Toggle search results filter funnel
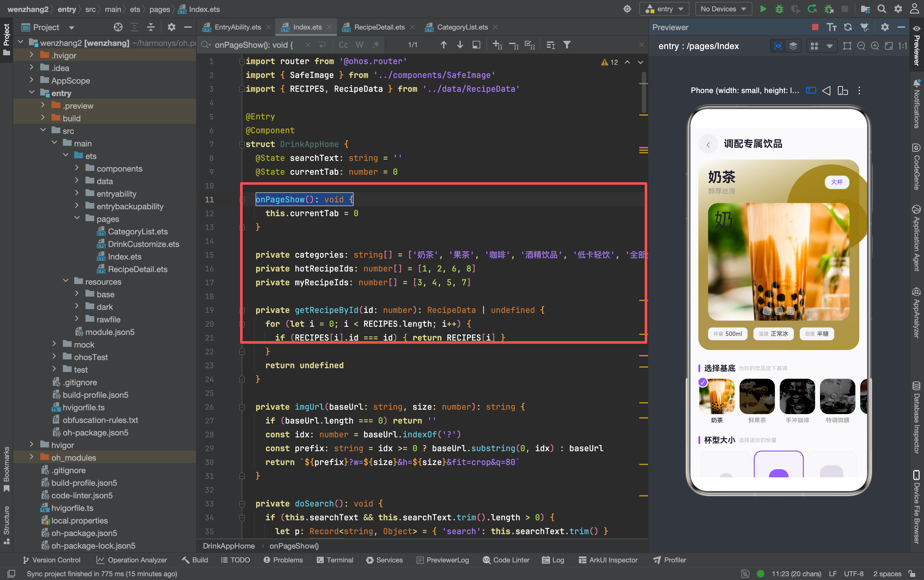 click(567, 45)
